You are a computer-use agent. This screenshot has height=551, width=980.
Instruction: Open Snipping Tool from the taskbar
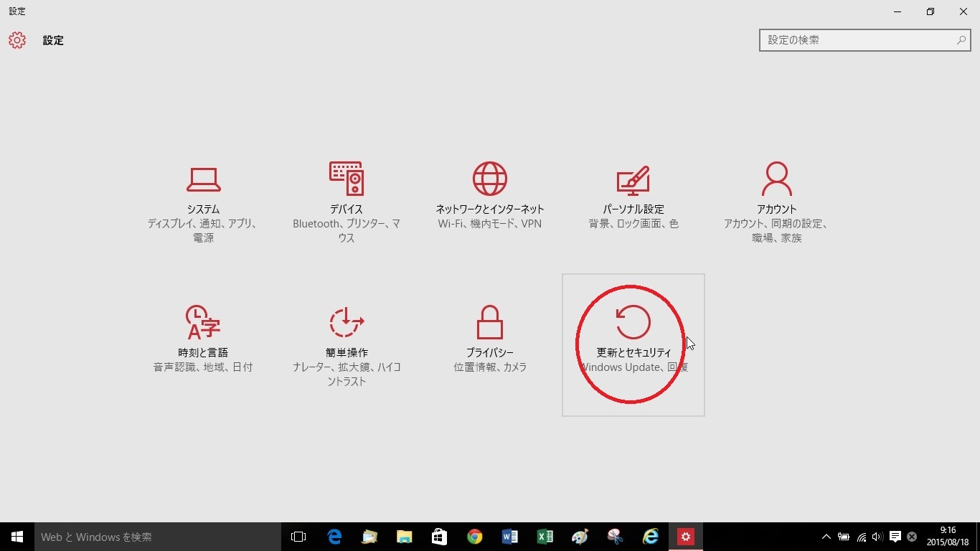[615, 537]
